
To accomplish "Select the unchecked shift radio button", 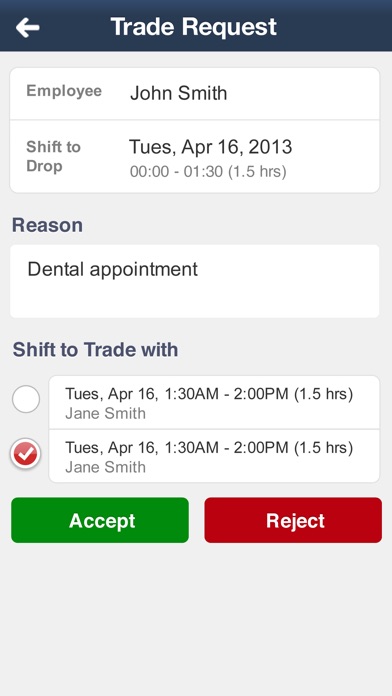I will point(26,399).
